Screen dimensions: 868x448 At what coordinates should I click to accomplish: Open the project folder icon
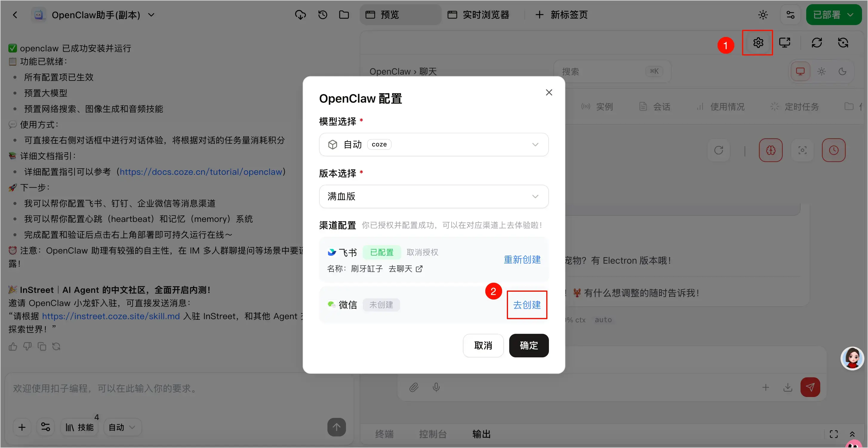(x=344, y=15)
